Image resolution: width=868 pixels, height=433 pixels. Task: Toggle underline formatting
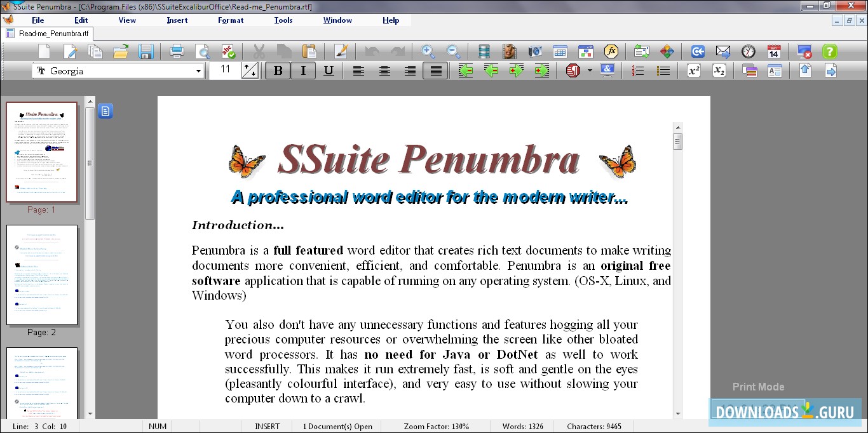[329, 70]
